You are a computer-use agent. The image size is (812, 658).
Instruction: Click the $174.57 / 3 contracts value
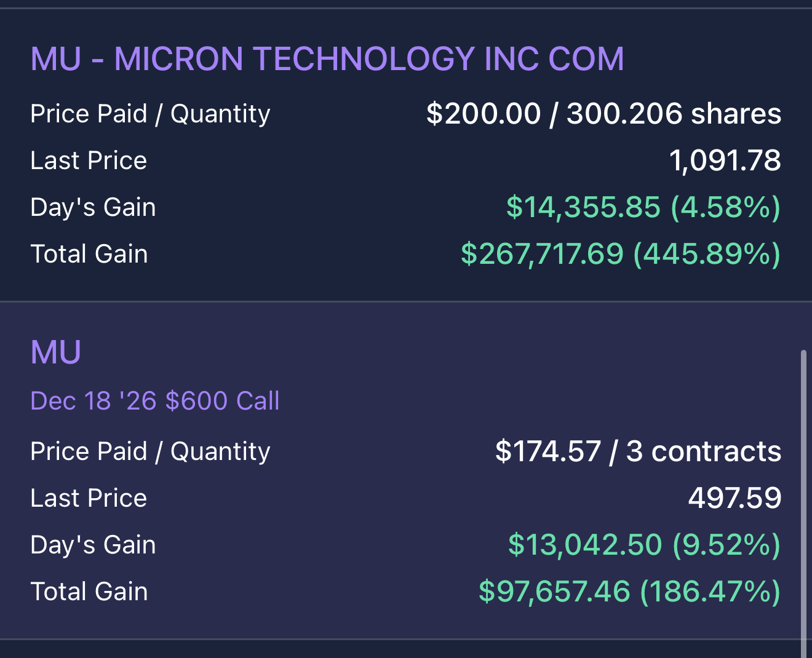(x=638, y=451)
